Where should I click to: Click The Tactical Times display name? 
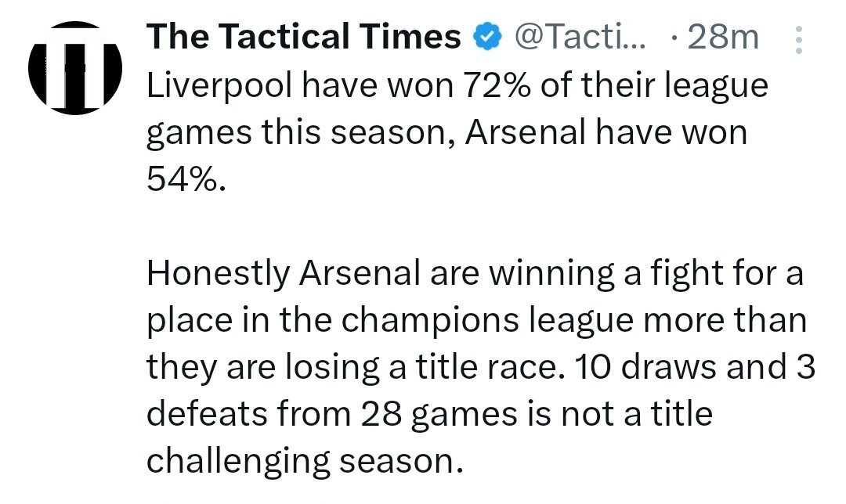[303, 37]
